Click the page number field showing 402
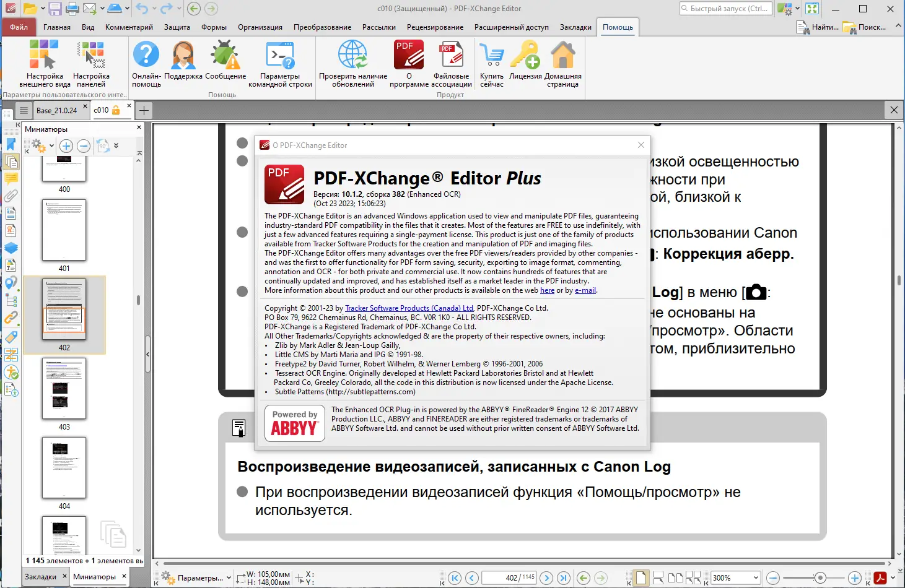Screen dimensions: 905x588 [x=509, y=578]
